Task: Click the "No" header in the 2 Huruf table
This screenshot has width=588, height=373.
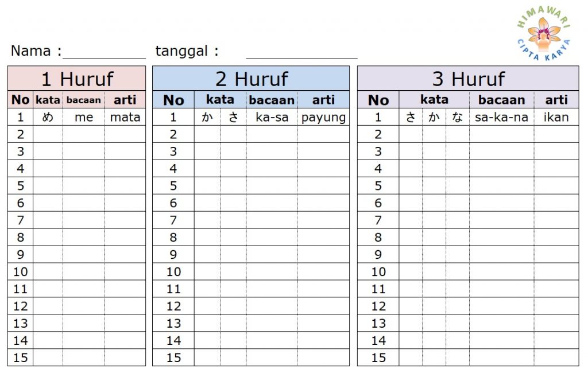Action: pos(173,100)
